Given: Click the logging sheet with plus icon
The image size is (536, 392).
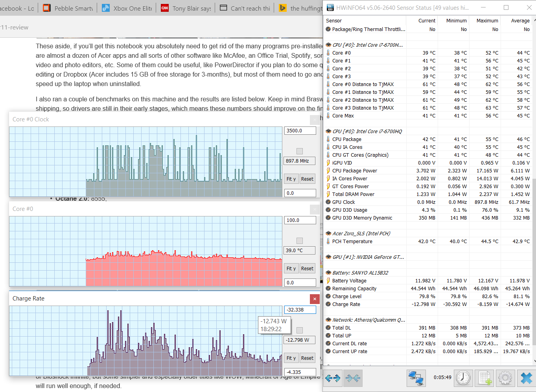Looking at the screenshot, I should coord(484,378).
